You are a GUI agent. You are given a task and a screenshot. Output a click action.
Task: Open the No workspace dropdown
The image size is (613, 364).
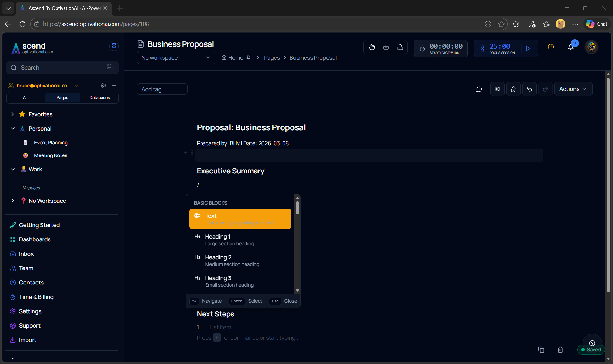176,58
